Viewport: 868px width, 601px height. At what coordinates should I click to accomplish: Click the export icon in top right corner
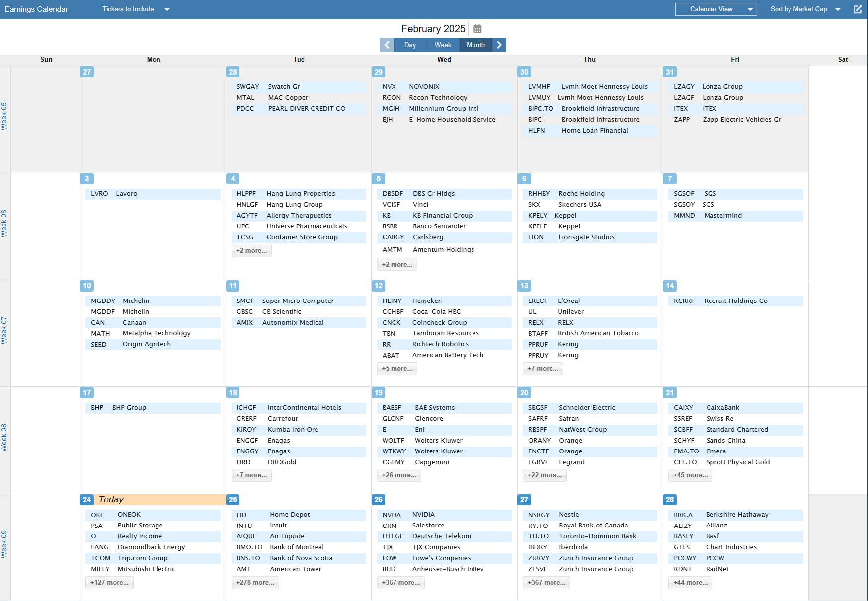point(858,9)
